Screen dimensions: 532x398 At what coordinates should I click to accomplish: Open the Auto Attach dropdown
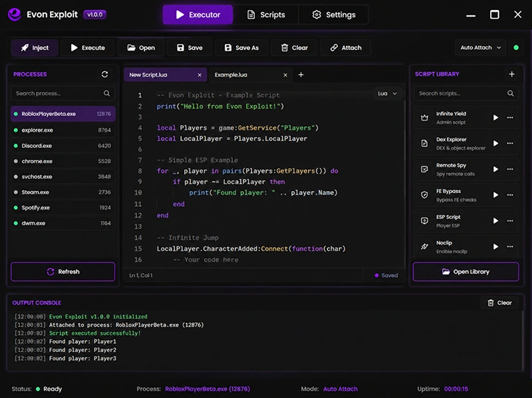480,47
